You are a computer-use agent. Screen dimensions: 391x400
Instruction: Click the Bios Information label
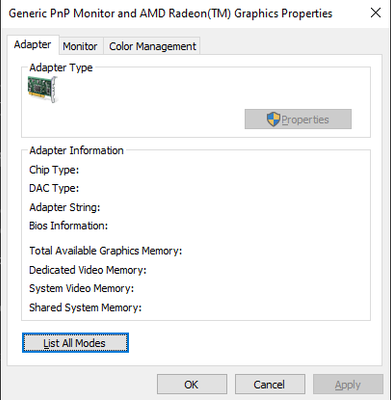tap(68, 226)
